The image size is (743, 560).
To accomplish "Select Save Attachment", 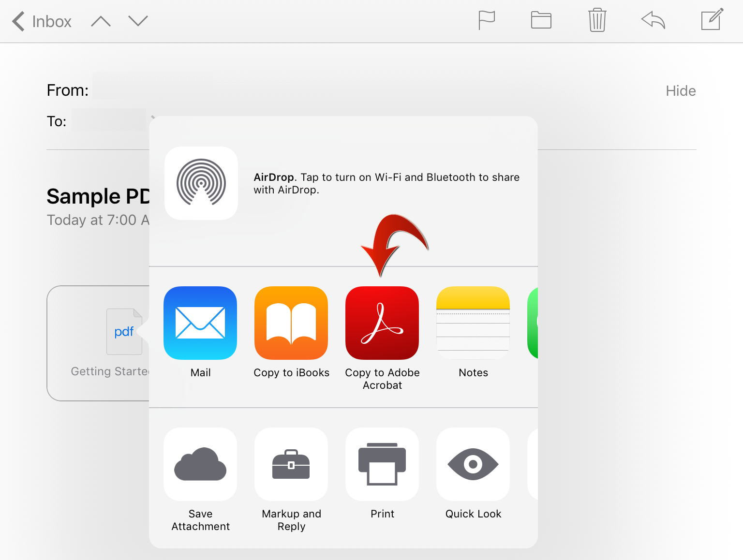I will (x=200, y=464).
